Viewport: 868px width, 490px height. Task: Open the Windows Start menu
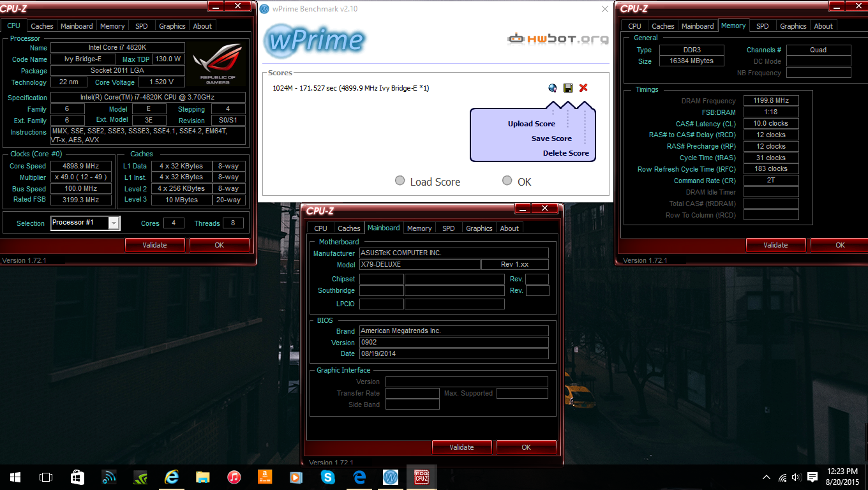point(15,477)
